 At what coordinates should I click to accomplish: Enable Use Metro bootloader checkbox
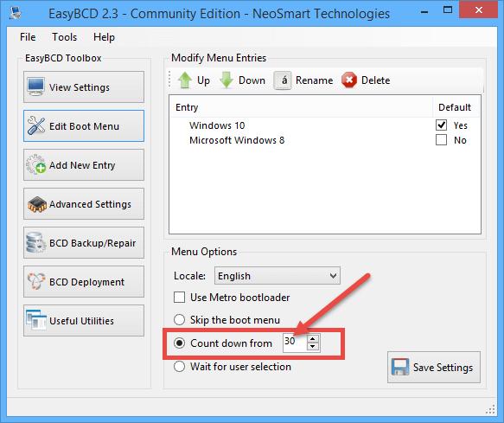pos(179,298)
